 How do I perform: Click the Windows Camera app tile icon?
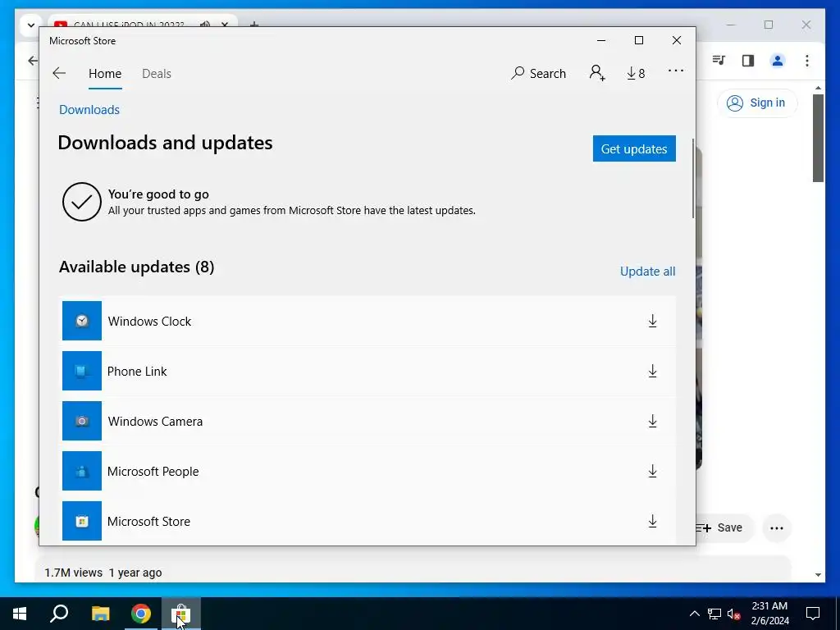pyautogui.click(x=82, y=421)
